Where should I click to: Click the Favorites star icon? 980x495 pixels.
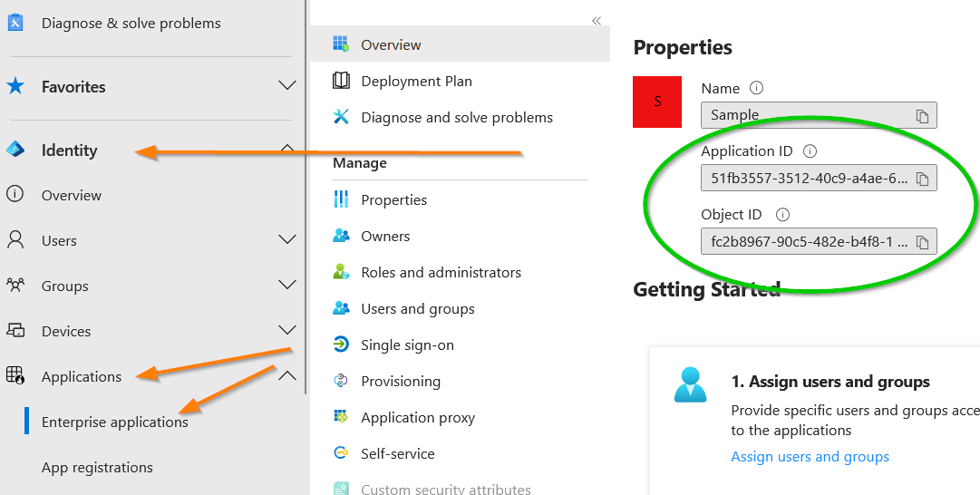click(x=15, y=86)
